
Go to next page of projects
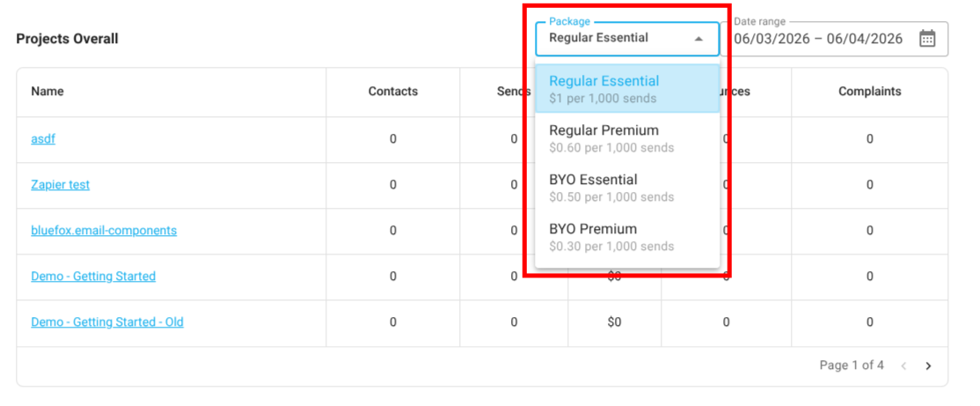928,365
